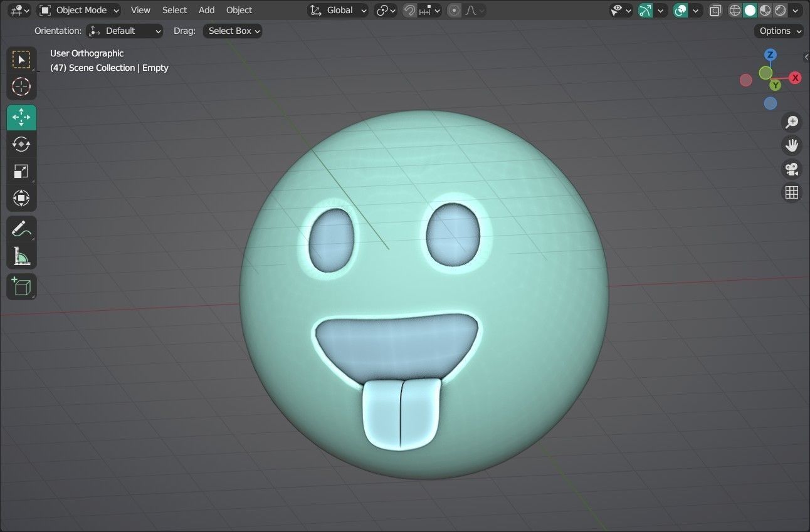Pick the Annotate tool
This screenshot has height=532, width=810.
pos(21,228)
